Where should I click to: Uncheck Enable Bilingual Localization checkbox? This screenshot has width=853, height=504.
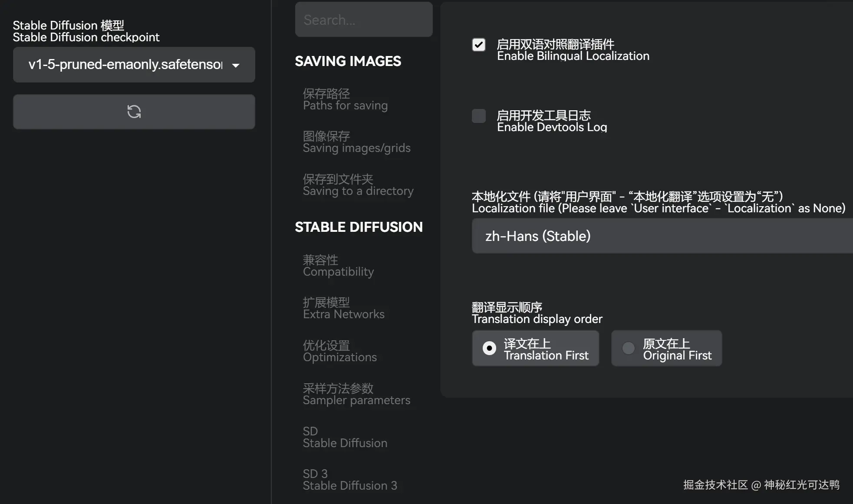point(479,45)
